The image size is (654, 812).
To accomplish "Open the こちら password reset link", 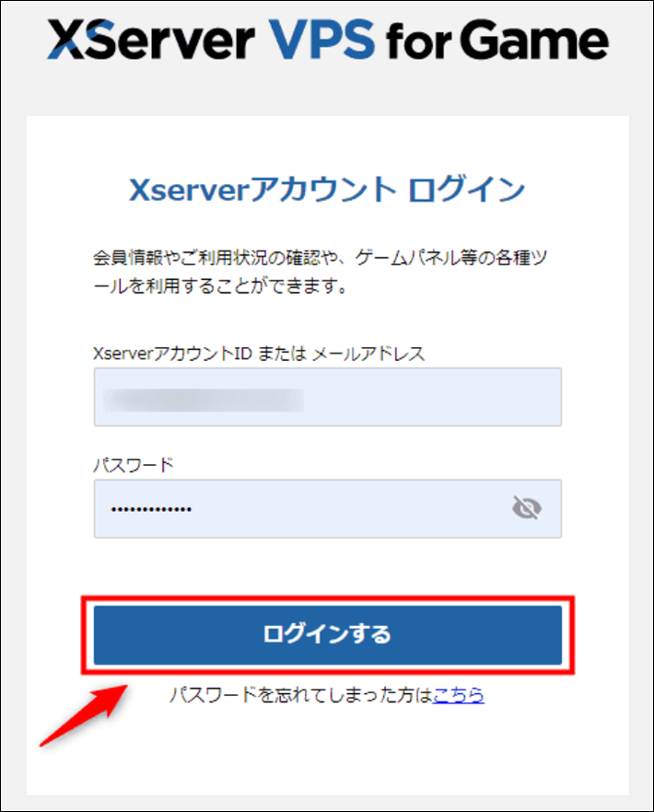I will 459,695.
